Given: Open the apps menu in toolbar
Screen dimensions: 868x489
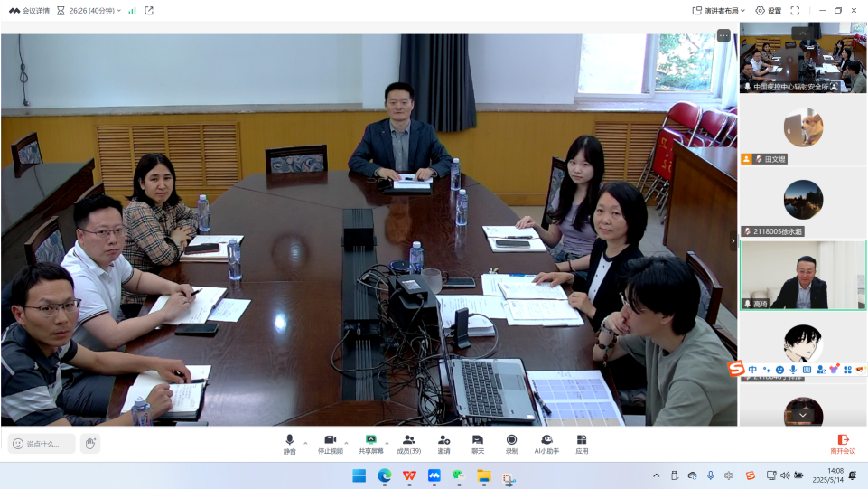Looking at the screenshot, I should pos(582,443).
